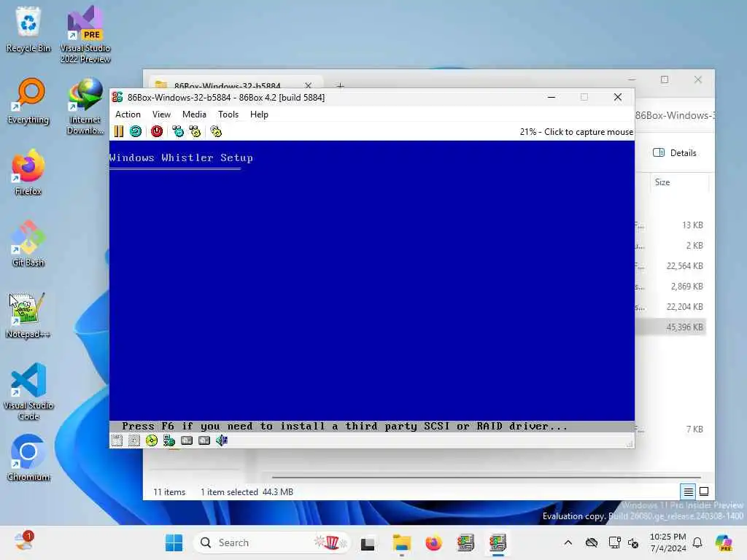Select Internet Download Manager desktop icon
The width and height of the screenshot is (747, 560).
(x=85, y=106)
